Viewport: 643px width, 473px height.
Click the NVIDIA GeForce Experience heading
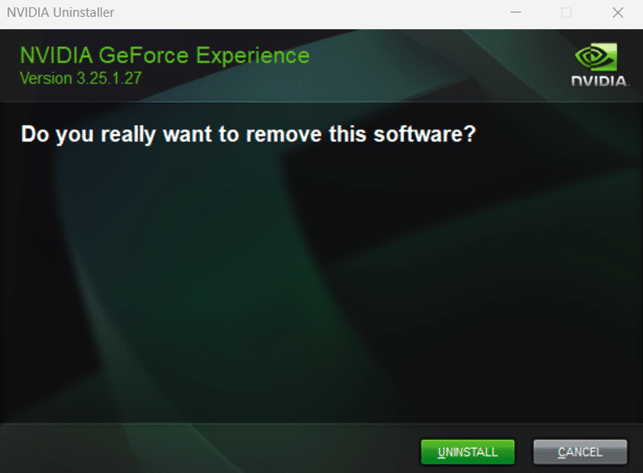coord(164,56)
